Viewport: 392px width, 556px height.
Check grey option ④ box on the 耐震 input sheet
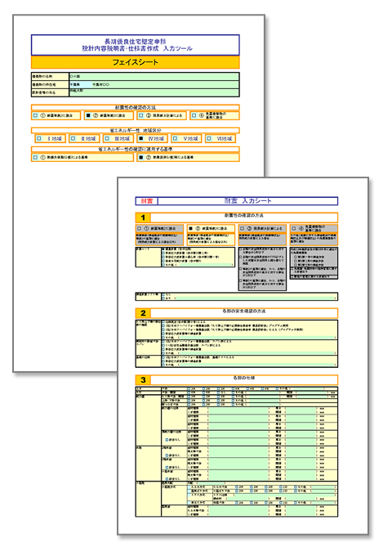tap(294, 229)
